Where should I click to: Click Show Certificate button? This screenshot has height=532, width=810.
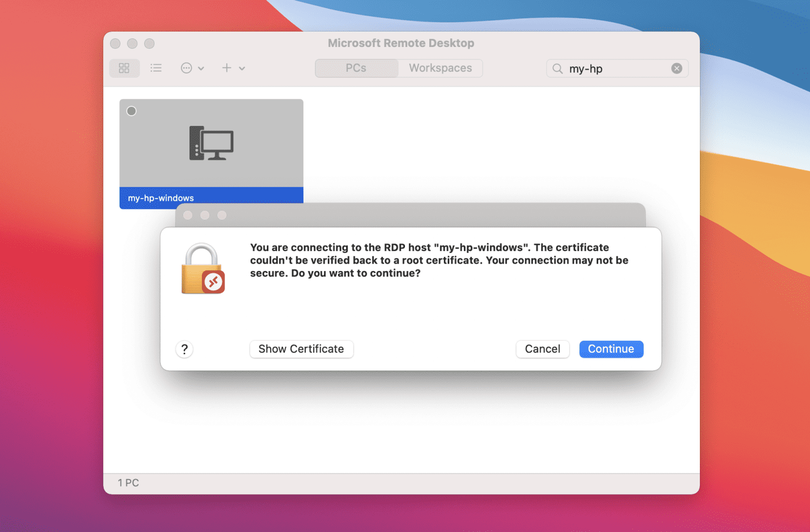coord(301,349)
